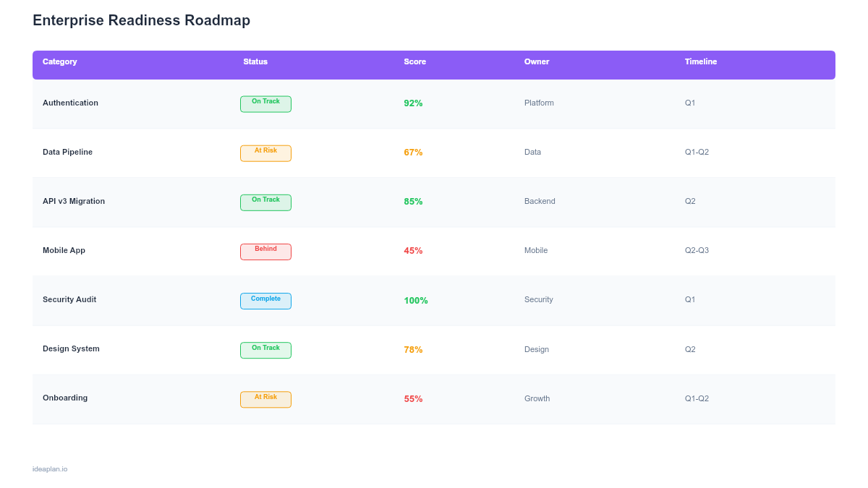Click the On Track badge for Authentication
The height and width of the screenshot is (488, 868).
click(265, 103)
